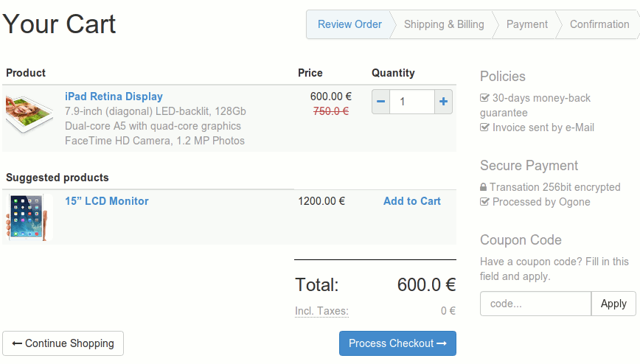640x364 pixels.
Task: Increase iPad quantity with plus button
Action: (443, 102)
